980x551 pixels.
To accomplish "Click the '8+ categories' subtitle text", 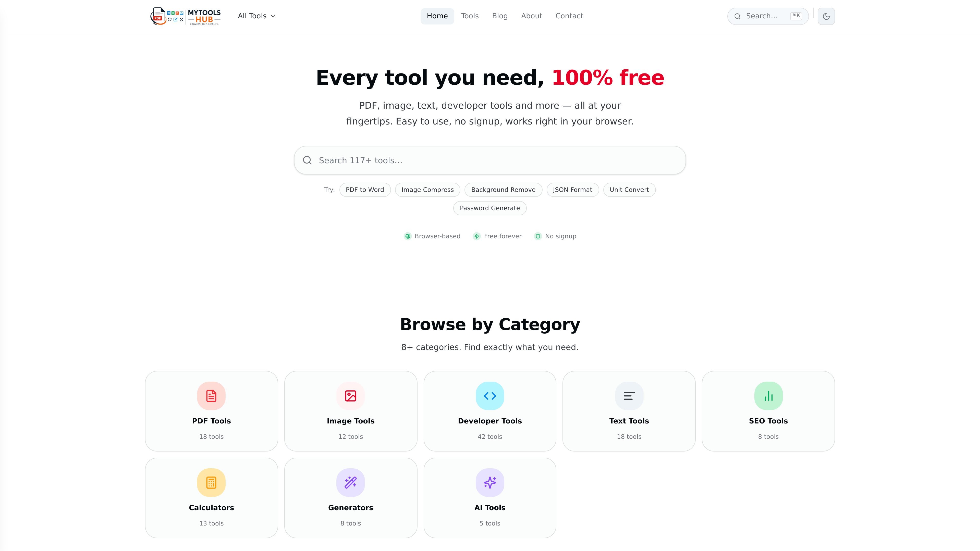I will [490, 347].
